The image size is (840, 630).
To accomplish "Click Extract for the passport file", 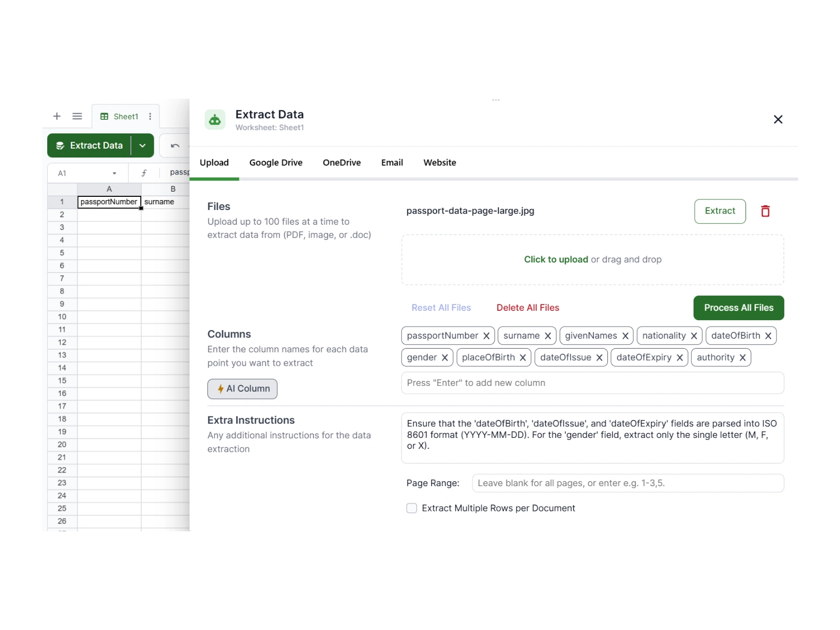I will (x=720, y=211).
